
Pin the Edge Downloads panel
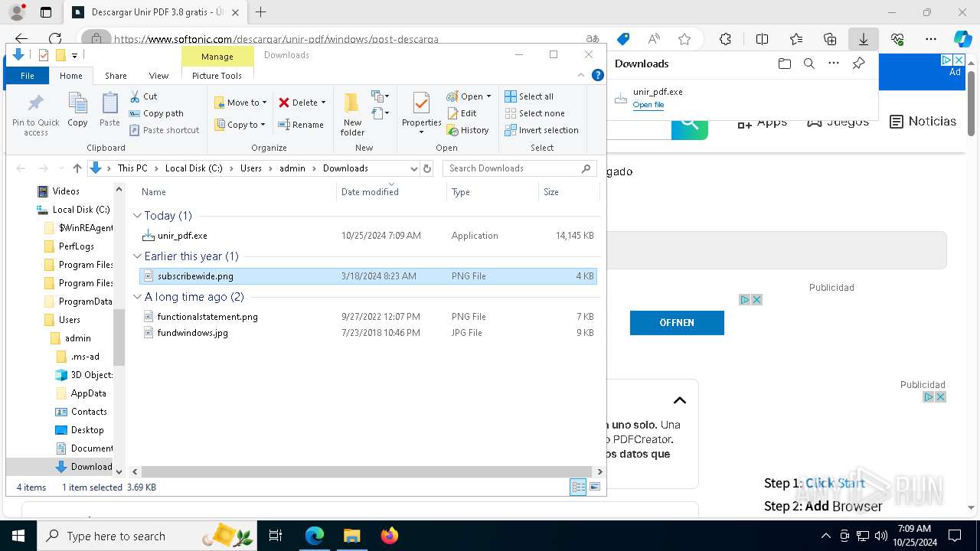[x=858, y=64]
